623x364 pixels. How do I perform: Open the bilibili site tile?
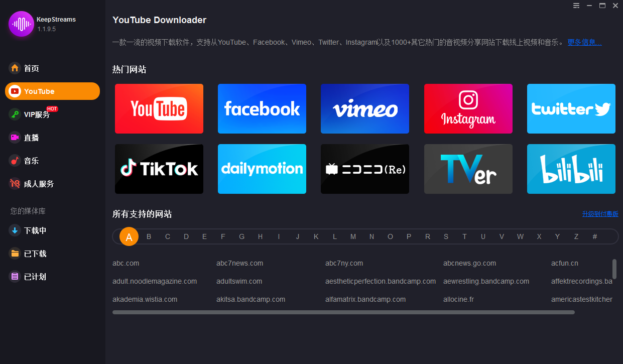(x=571, y=169)
